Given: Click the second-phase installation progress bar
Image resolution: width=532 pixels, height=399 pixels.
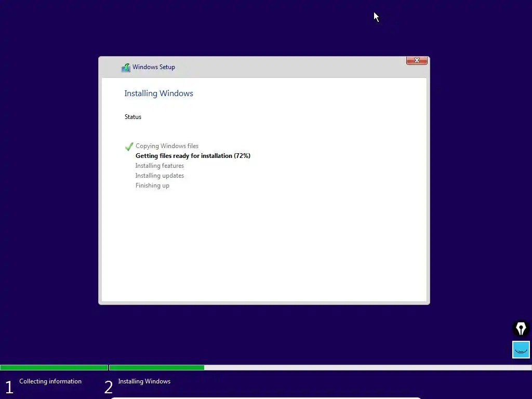Looking at the screenshot, I should click(x=320, y=367).
